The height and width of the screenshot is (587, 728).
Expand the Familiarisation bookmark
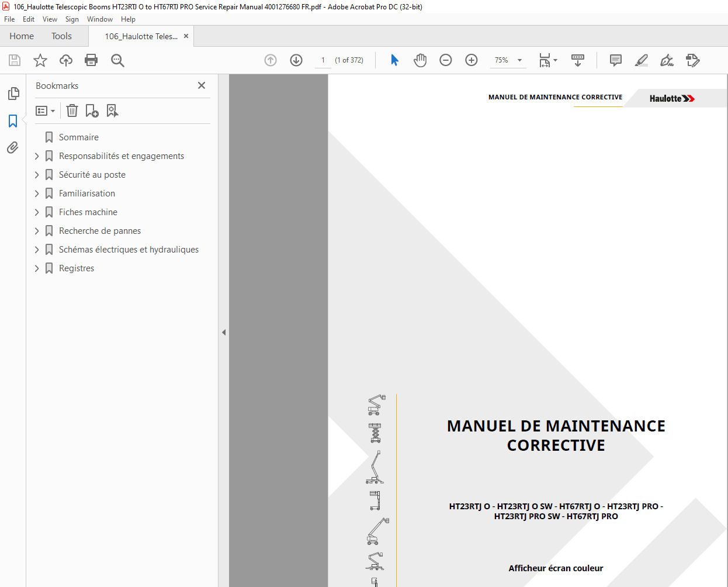pyautogui.click(x=37, y=194)
